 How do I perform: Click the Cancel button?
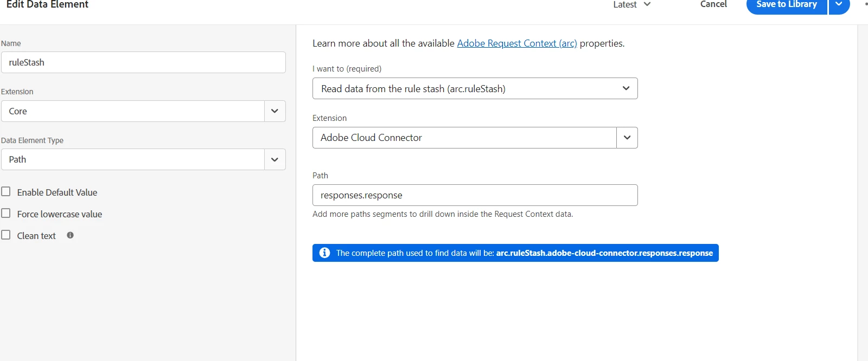[713, 5]
